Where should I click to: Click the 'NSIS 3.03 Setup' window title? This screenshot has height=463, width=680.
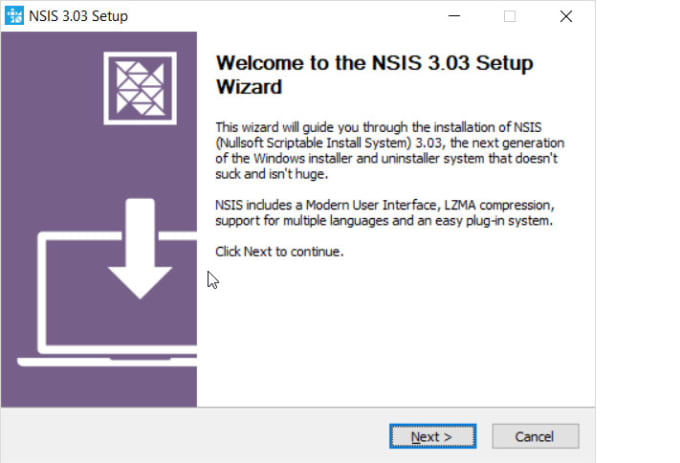click(x=78, y=16)
